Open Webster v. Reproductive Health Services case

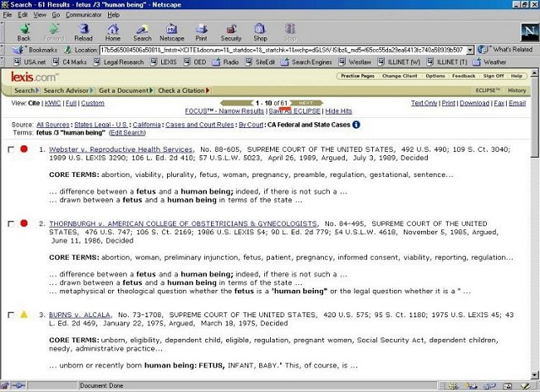tap(121, 149)
